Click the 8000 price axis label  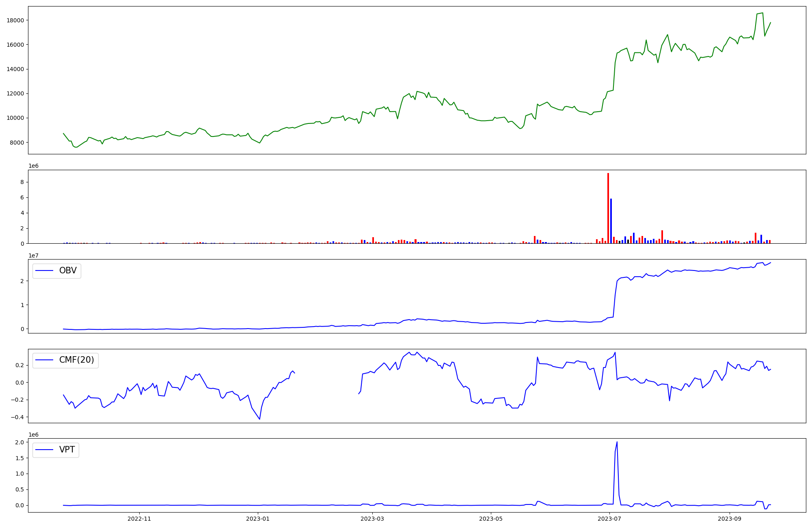click(17, 143)
